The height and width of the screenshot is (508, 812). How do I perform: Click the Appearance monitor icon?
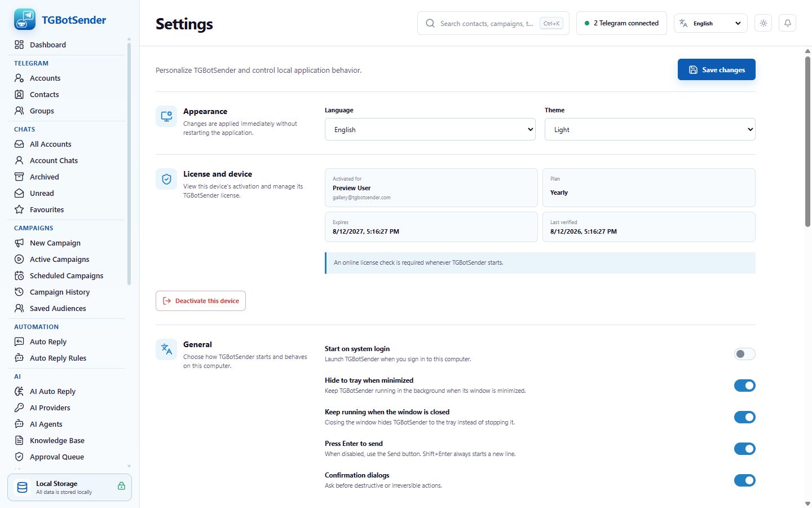tap(166, 116)
